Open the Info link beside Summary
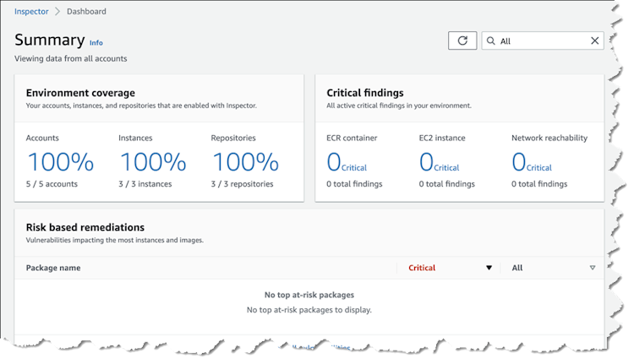The height and width of the screenshot is (364, 634). [x=96, y=42]
